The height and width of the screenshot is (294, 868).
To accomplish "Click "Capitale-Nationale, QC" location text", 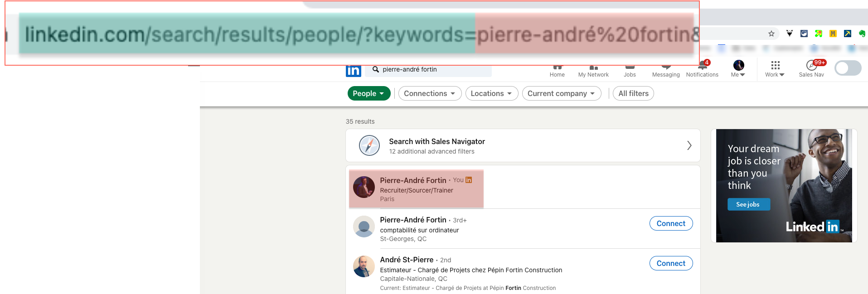I will pyautogui.click(x=413, y=279).
